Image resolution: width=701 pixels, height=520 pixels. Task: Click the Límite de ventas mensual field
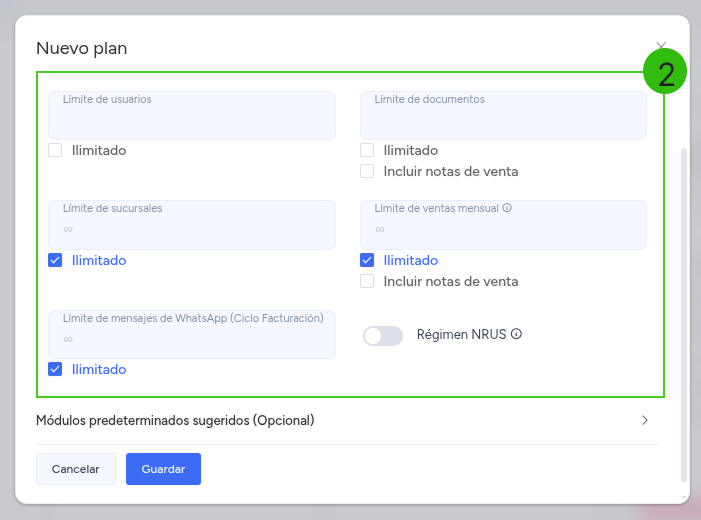[x=503, y=224]
